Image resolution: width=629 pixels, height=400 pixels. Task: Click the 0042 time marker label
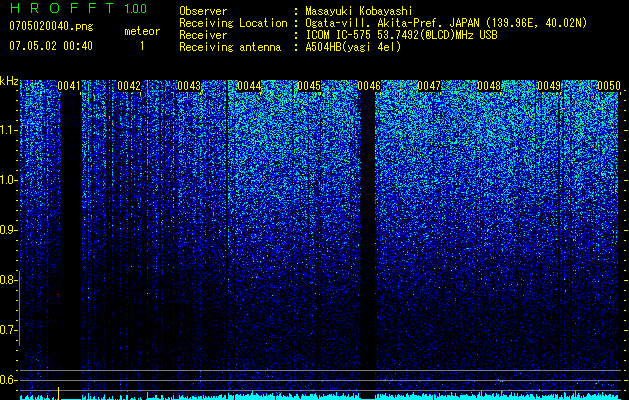(x=129, y=86)
